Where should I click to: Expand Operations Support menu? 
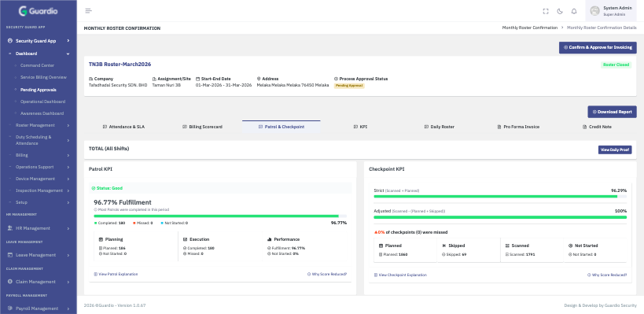coord(68,168)
